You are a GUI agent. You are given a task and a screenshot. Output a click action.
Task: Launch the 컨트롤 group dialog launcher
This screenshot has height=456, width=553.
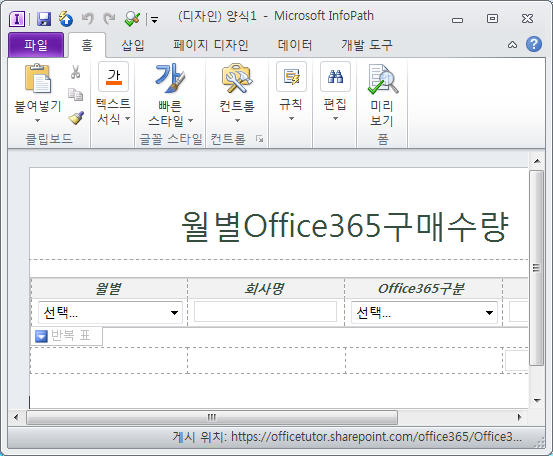[260, 139]
